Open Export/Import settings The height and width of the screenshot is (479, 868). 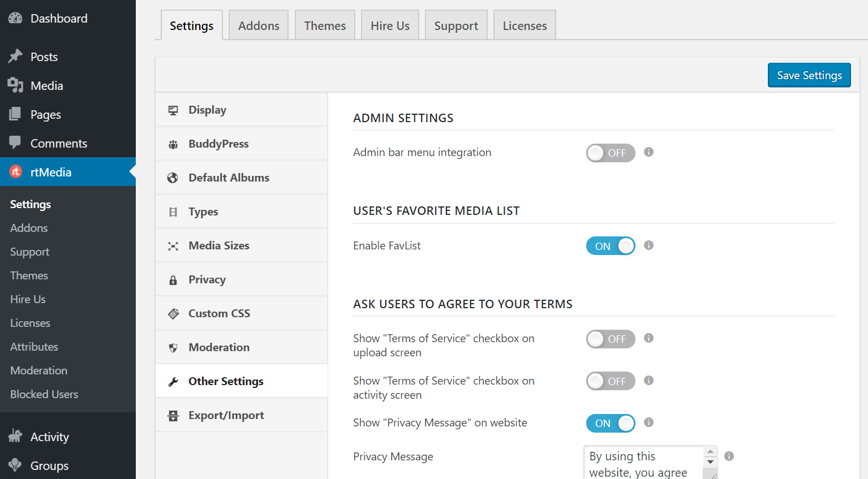[x=226, y=415]
